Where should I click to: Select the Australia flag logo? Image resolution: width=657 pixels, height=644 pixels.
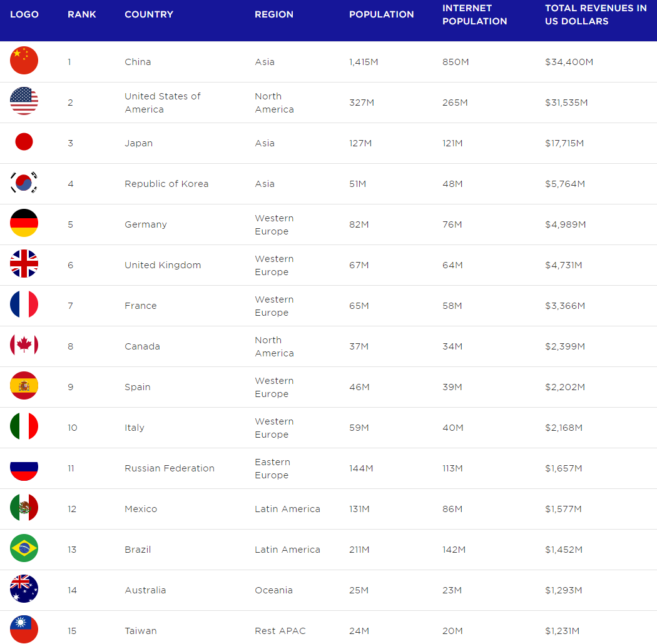coord(24,588)
